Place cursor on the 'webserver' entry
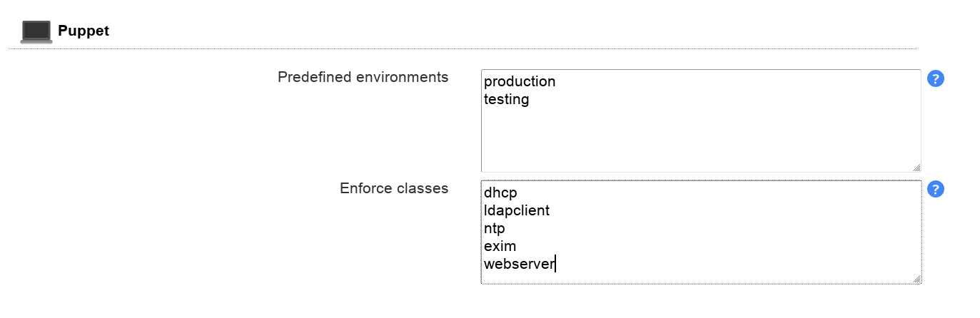Image resolution: width=980 pixels, height=318 pixels. (519, 264)
